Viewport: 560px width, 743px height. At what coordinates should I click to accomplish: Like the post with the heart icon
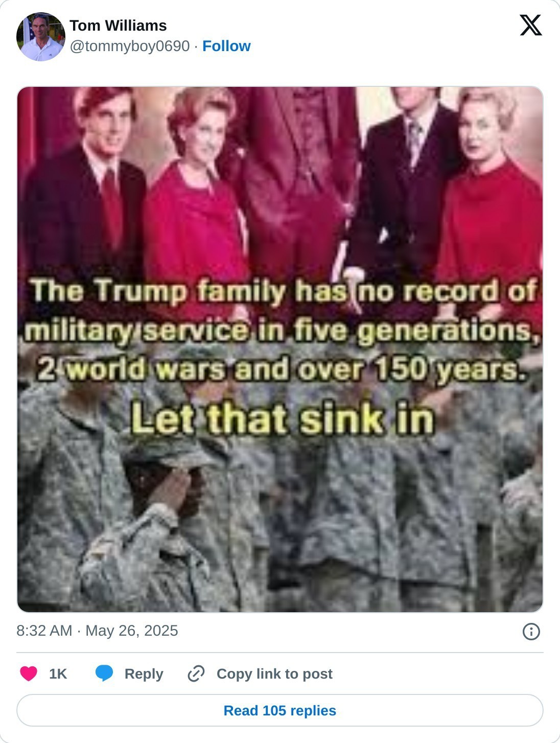29,674
